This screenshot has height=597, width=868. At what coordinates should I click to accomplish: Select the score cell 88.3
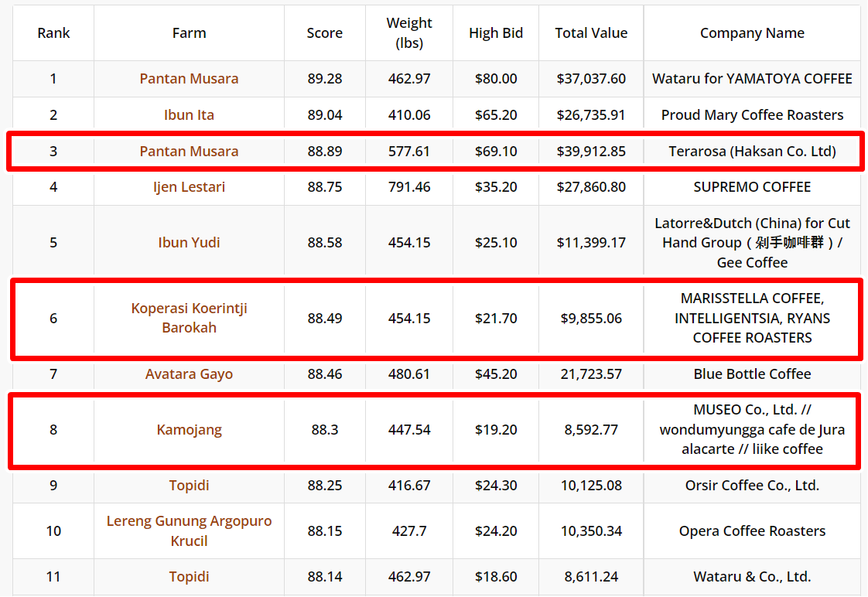(x=324, y=430)
